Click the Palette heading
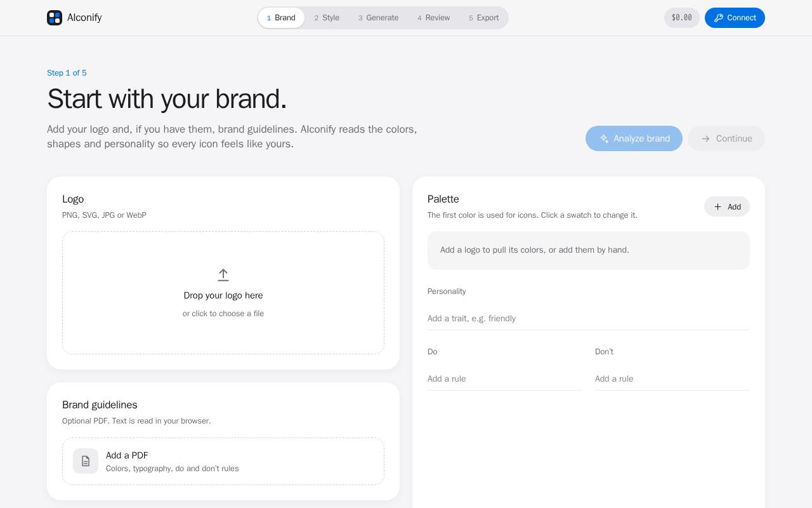812x508 pixels. click(443, 199)
